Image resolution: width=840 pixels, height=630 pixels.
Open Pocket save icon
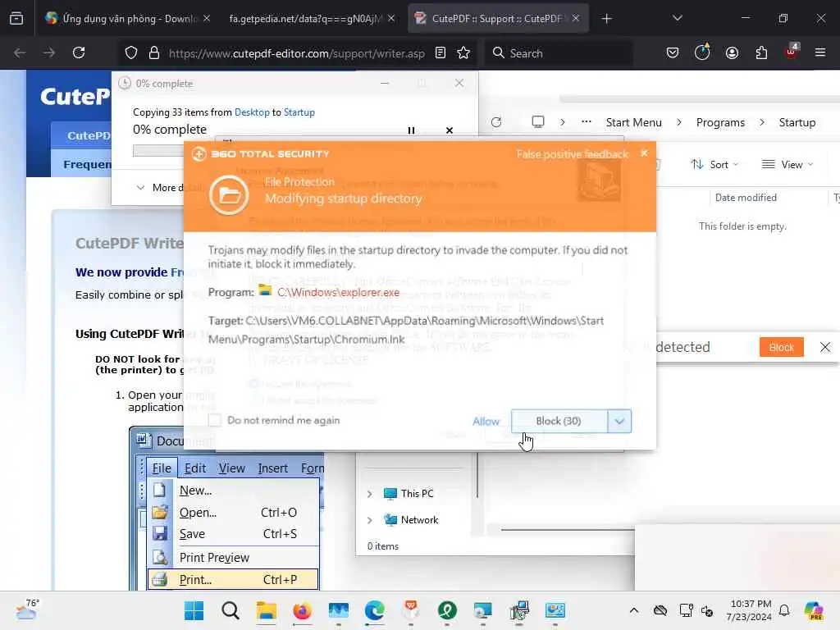(x=673, y=52)
